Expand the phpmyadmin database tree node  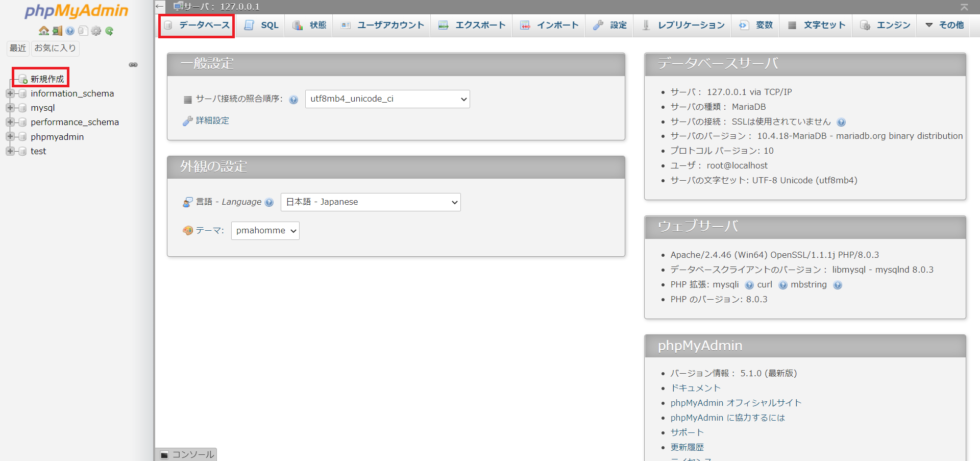10,136
